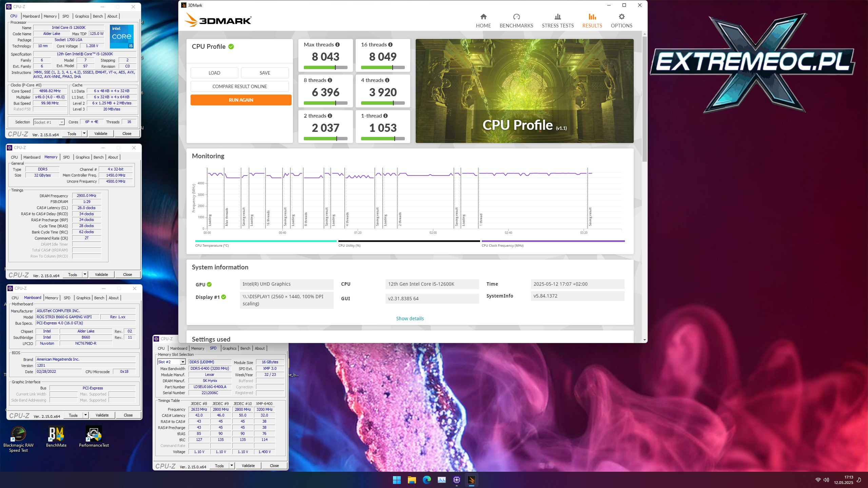Open the HOME section in 3DMark

point(483,21)
